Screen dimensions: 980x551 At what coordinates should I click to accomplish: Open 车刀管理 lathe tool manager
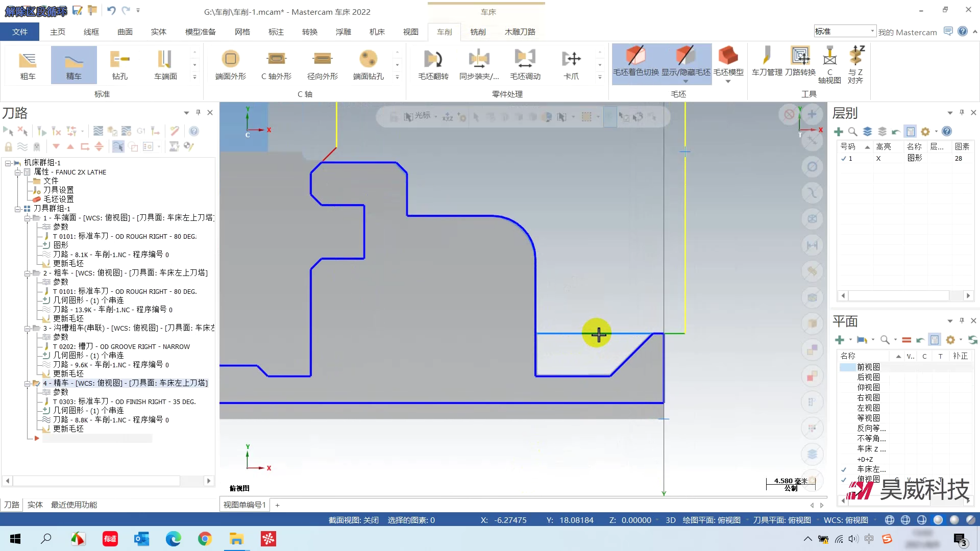[767, 62]
